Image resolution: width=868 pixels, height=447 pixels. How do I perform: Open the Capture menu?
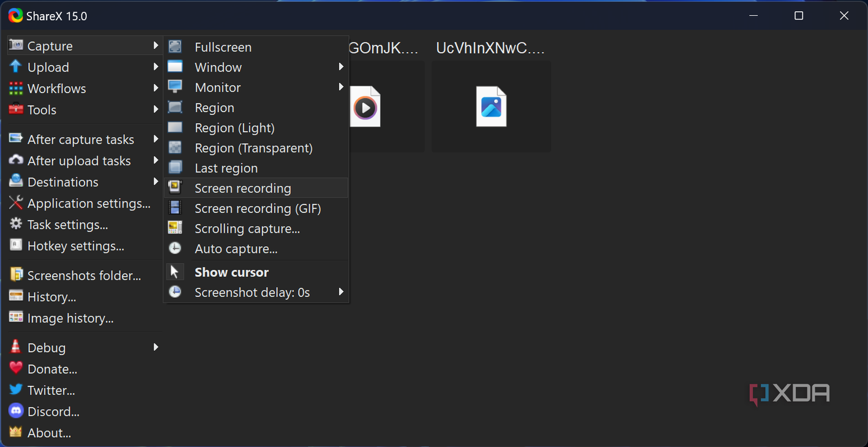click(x=85, y=46)
